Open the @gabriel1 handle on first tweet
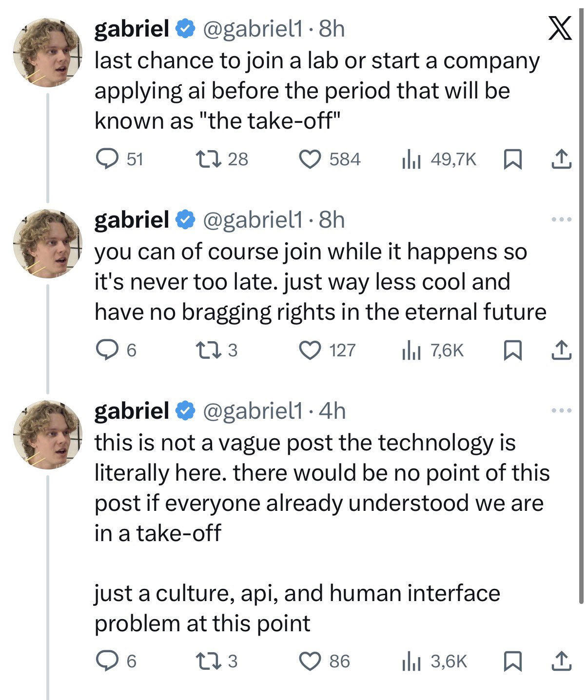 pyautogui.click(x=252, y=29)
